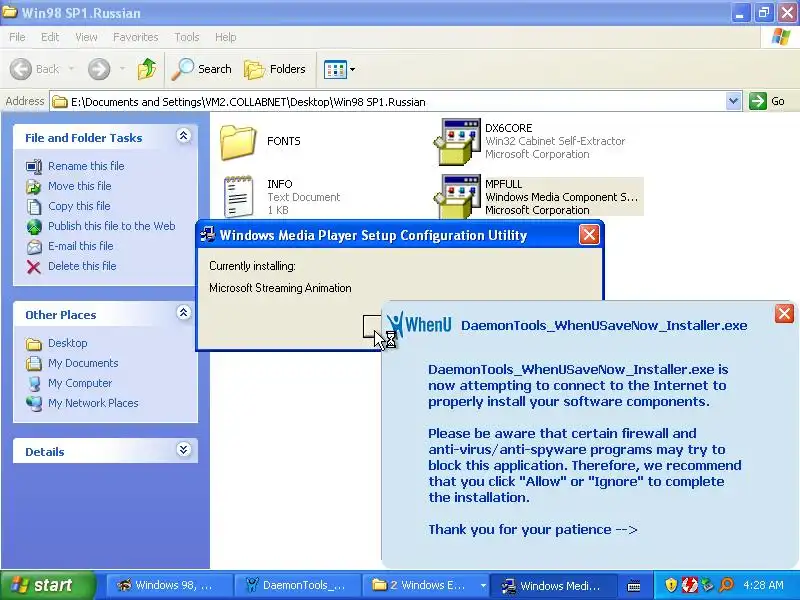Screen dimensions: 800x600
Task: Click the taskbar clock showing 4:28 AM
Action: pos(764,585)
